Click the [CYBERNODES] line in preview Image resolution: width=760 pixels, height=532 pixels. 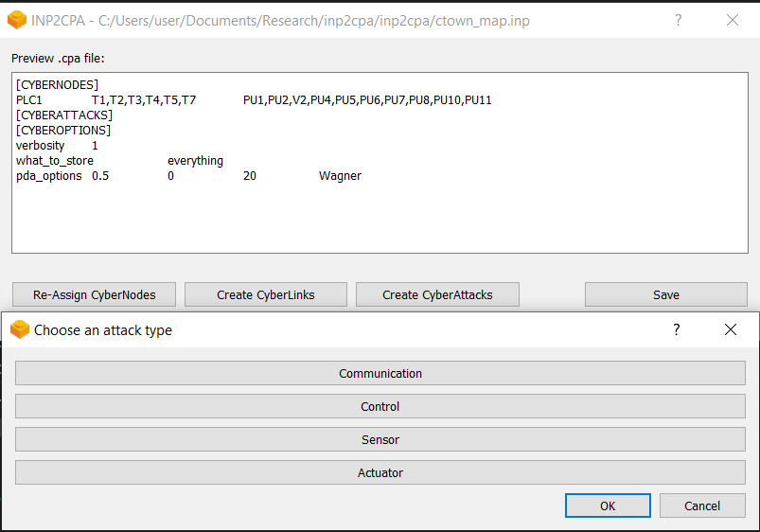(57, 85)
